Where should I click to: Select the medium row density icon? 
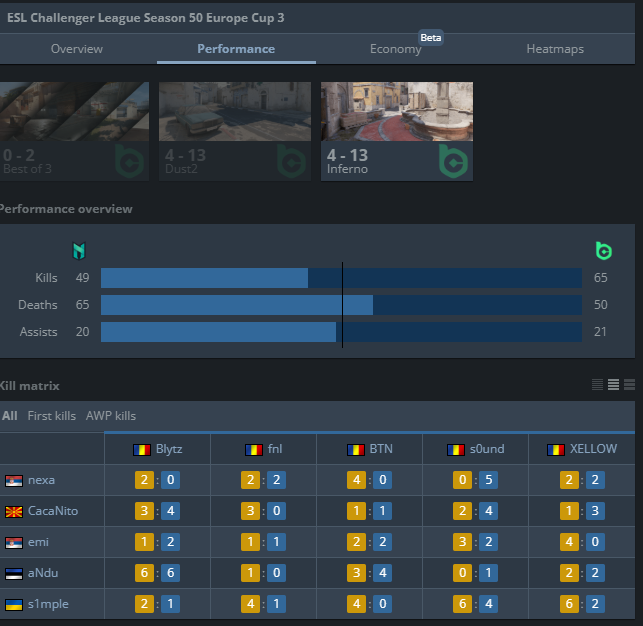(613, 385)
